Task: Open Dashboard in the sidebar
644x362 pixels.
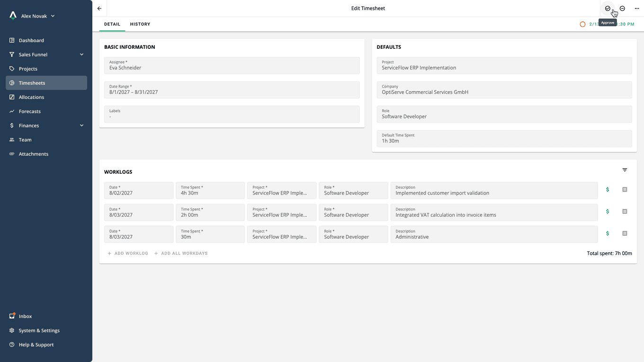Action: click(46, 40)
